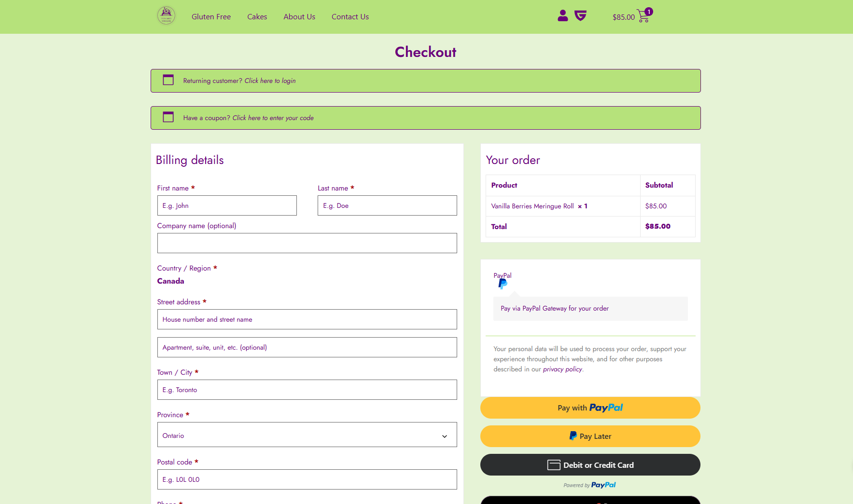Focus the Postal code field
The height and width of the screenshot is (504, 853).
[x=307, y=479]
